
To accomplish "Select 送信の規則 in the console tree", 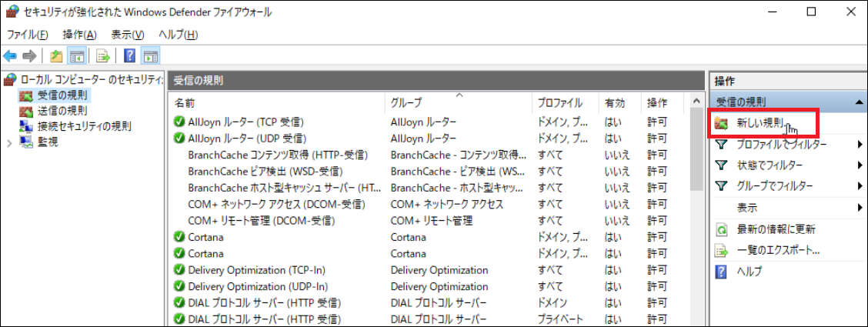I will [62, 111].
